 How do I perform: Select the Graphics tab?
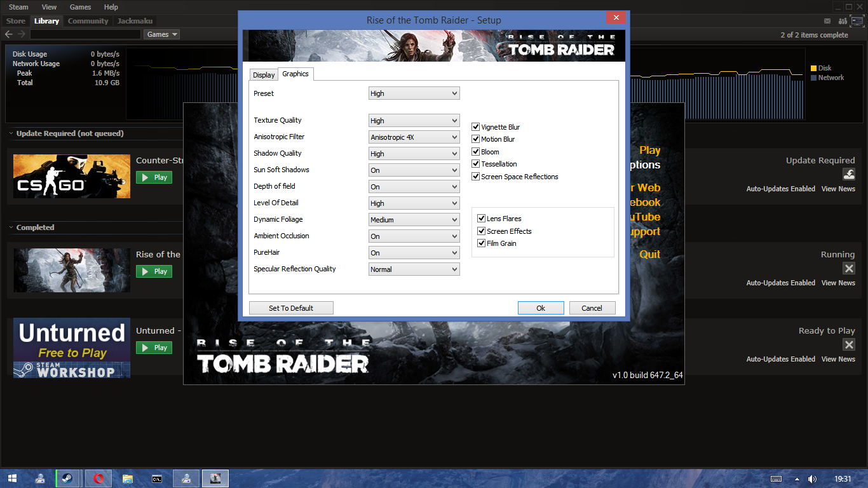pyautogui.click(x=295, y=74)
